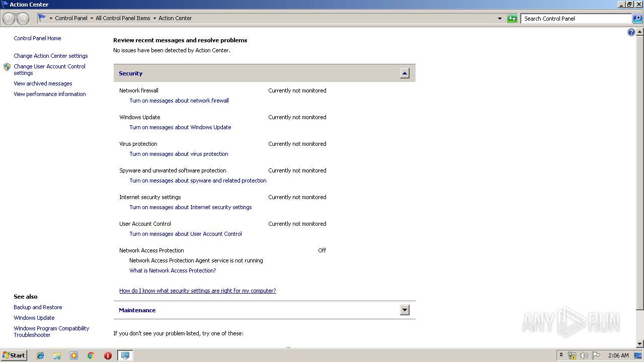The image size is (644, 362).
Task: Click 'Network Access Protection' label
Action: coord(151,250)
